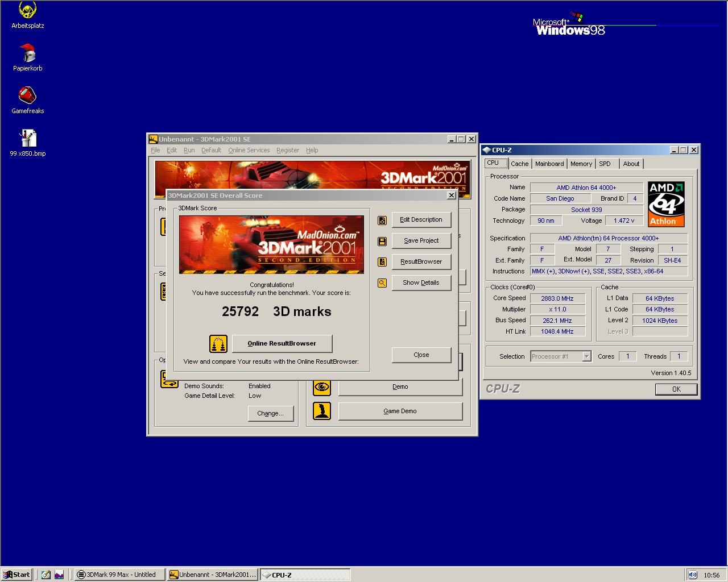This screenshot has width=728, height=582.
Task: Click the system tray clock showing 10:56
Action: coord(712,575)
